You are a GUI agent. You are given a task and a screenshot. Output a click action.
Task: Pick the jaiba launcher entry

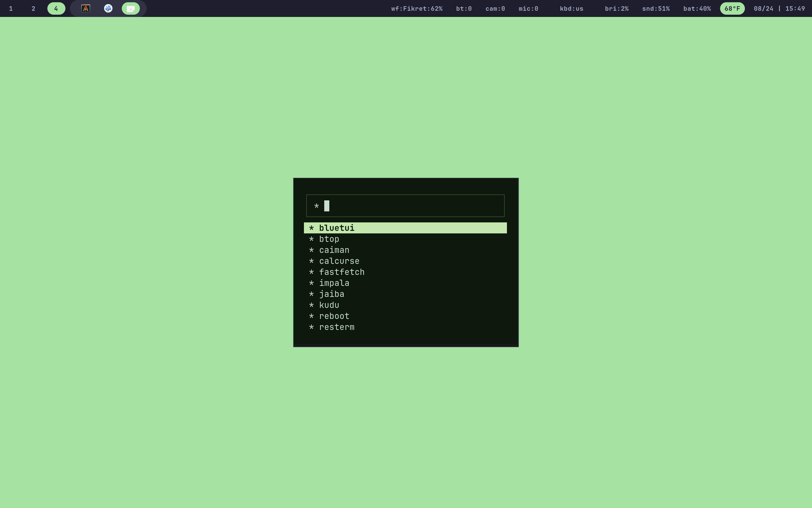point(405,294)
